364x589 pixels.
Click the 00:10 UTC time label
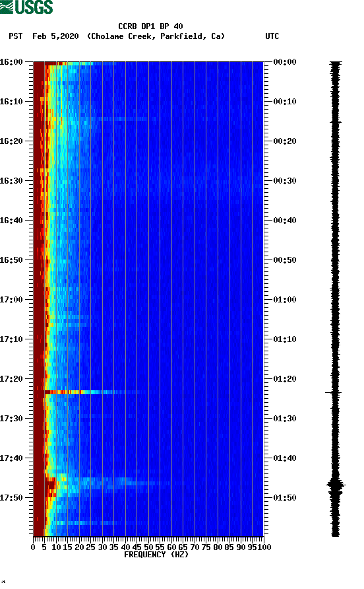285,102
